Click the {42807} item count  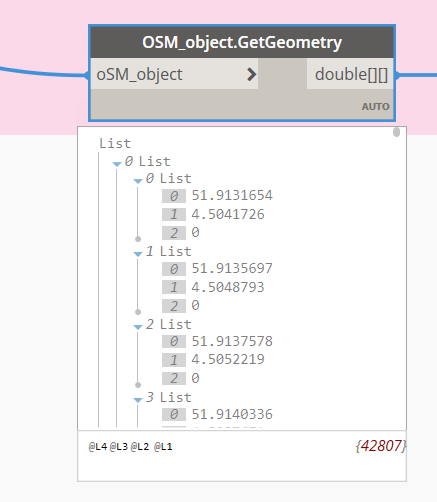click(381, 446)
